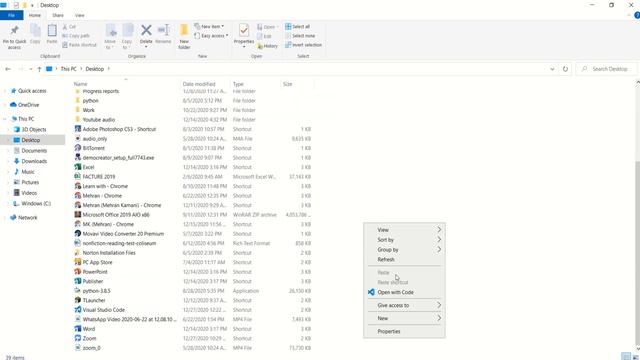Click Invert selection in ribbon

pos(304,45)
